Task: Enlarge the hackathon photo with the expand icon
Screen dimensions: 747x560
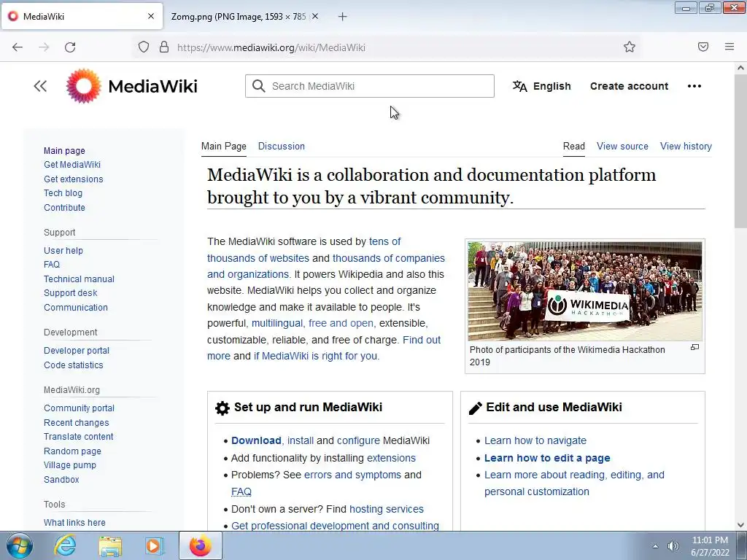Action: click(695, 347)
